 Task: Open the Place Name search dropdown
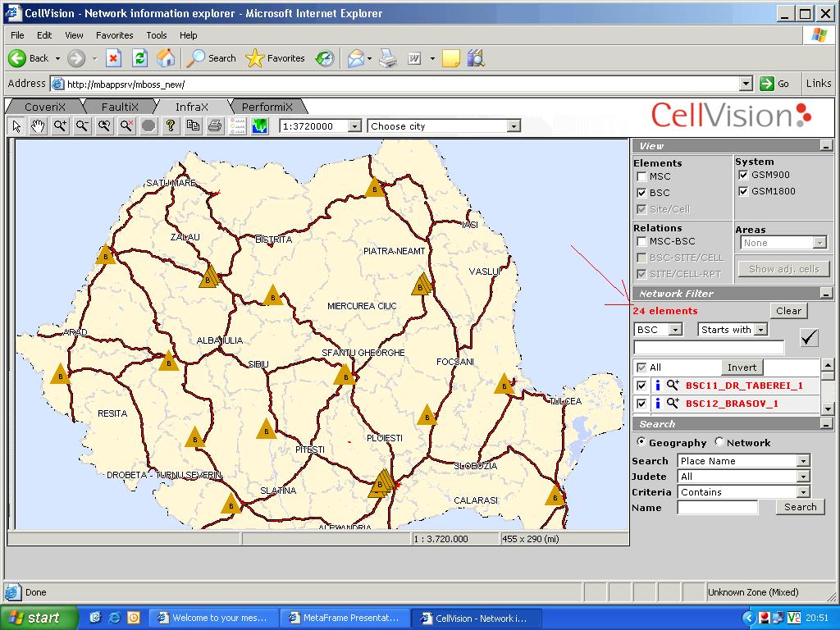coord(802,461)
